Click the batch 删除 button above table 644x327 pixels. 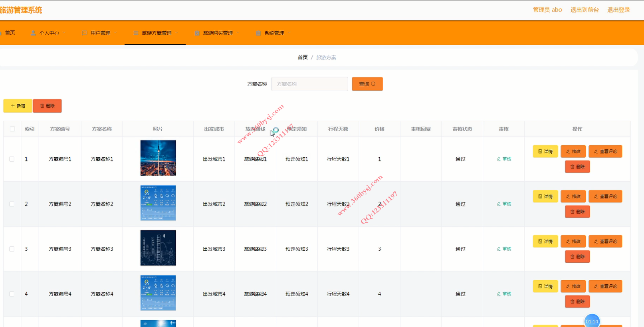[x=47, y=106]
